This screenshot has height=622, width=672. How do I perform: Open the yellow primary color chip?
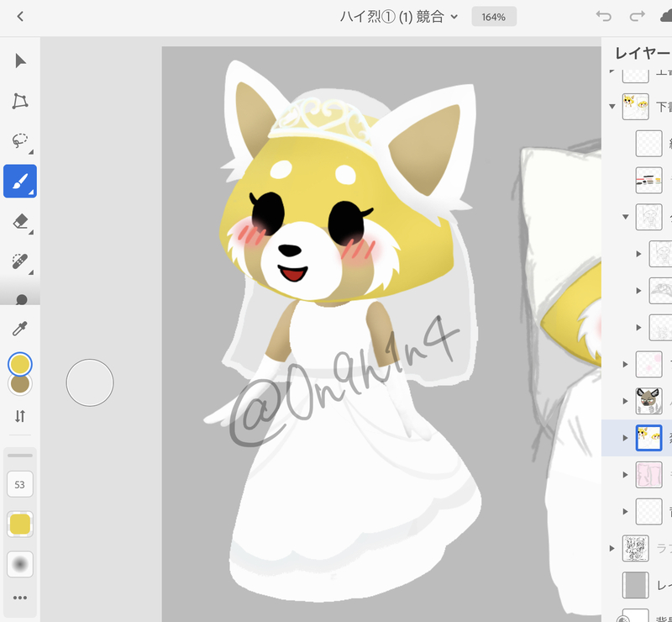[x=20, y=364]
